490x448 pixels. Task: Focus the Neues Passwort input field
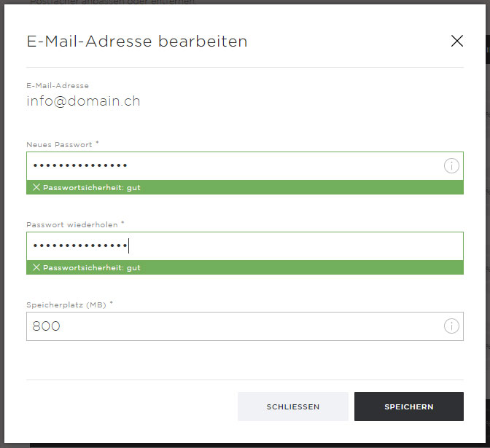coord(245,166)
